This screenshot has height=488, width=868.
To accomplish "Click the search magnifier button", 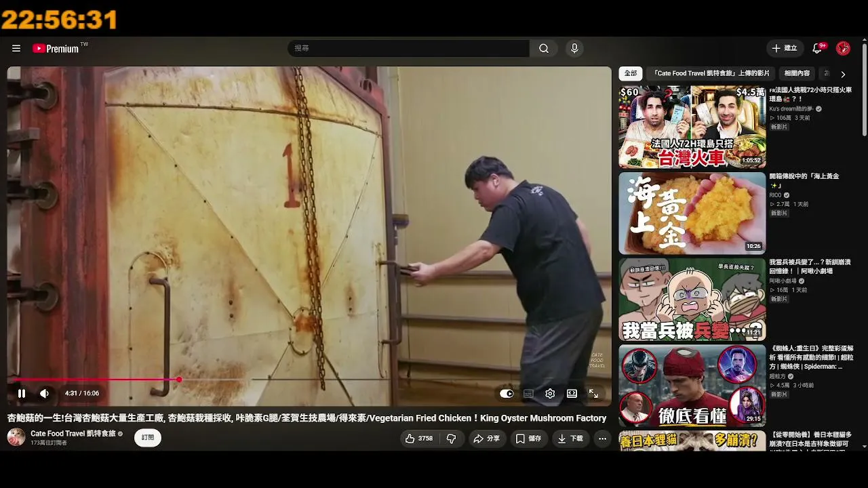I will click(544, 48).
